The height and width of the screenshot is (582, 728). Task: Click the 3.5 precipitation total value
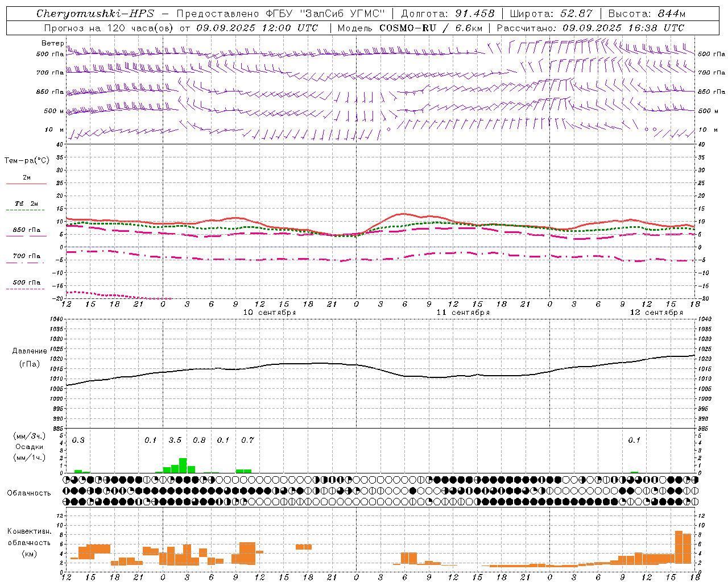[175, 440]
